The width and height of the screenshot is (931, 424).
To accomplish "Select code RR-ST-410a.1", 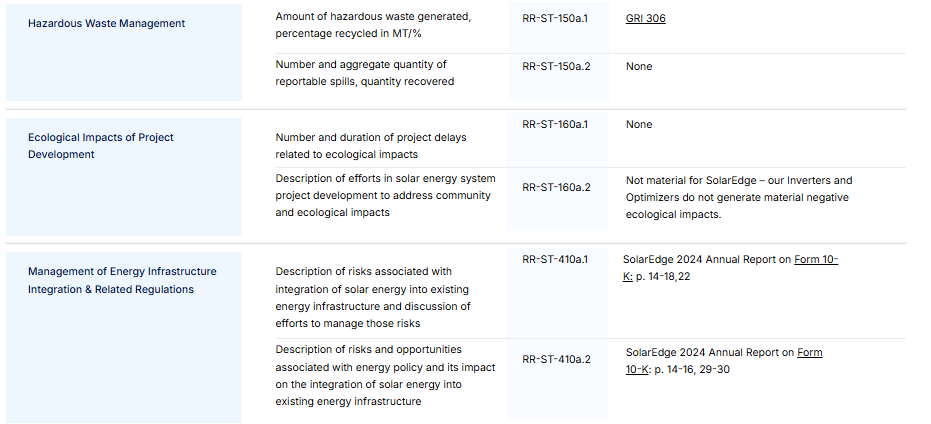I will (x=555, y=260).
